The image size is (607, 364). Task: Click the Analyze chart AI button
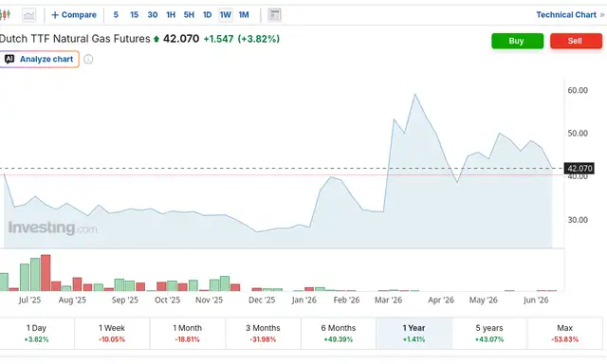pyautogui.click(x=39, y=59)
